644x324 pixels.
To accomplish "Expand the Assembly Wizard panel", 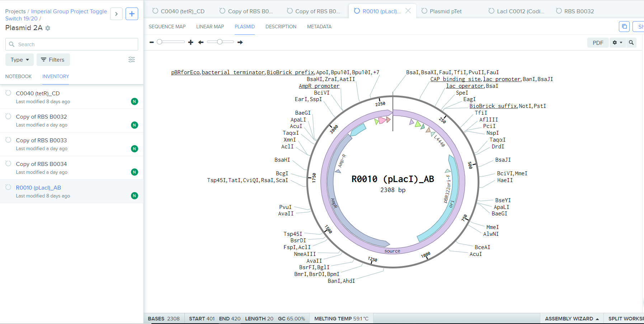I will tap(572, 319).
